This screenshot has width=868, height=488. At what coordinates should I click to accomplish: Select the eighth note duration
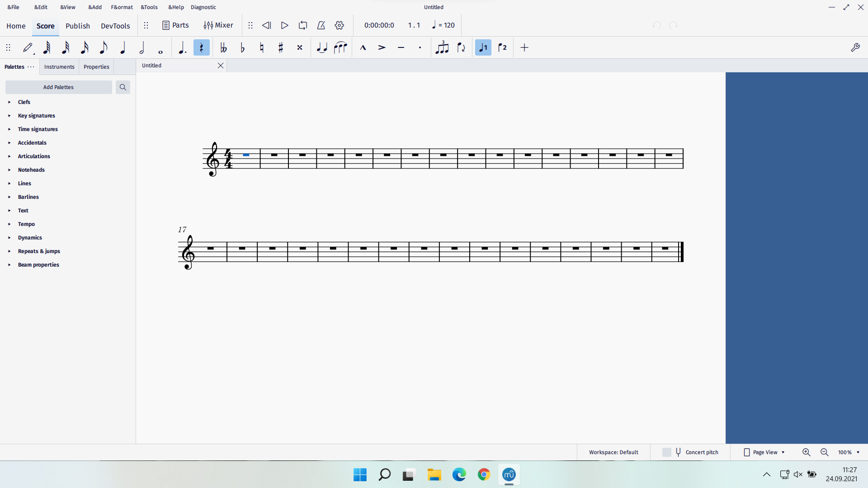[x=103, y=47]
